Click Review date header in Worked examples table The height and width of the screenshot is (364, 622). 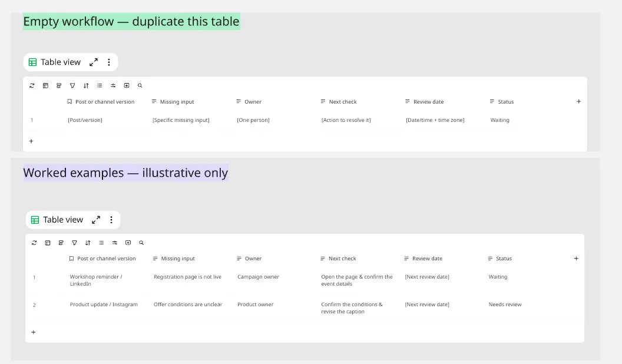pyautogui.click(x=424, y=259)
